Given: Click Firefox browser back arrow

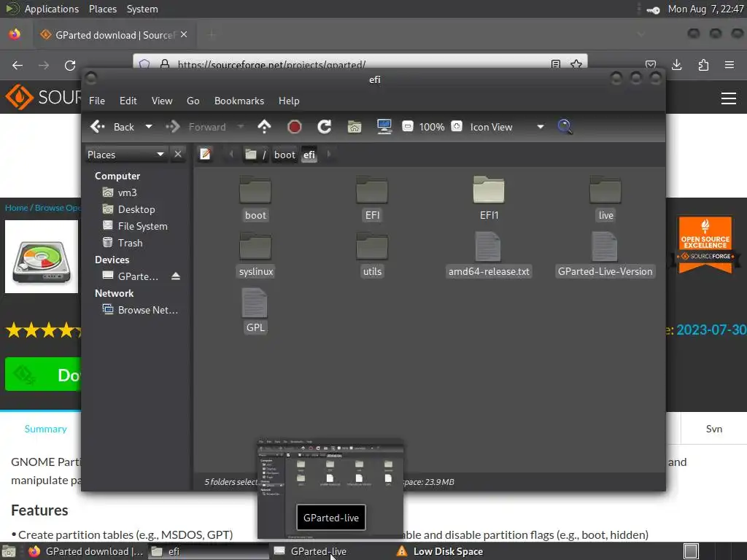Looking at the screenshot, I should [x=18, y=65].
